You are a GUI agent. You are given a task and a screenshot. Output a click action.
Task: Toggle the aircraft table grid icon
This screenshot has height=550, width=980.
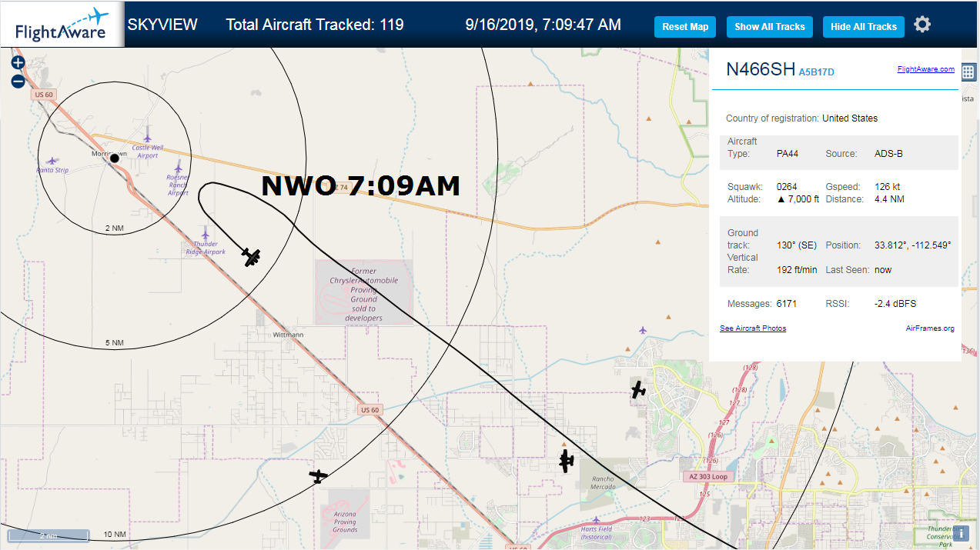pos(968,72)
